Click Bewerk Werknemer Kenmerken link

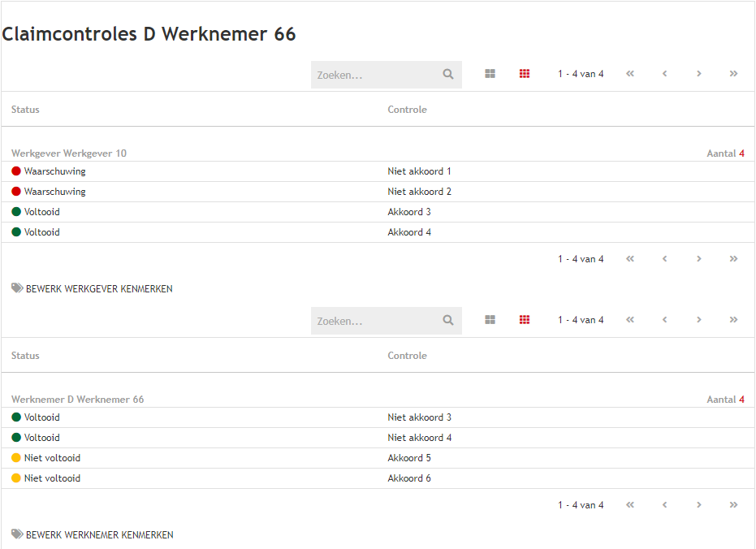(x=99, y=535)
